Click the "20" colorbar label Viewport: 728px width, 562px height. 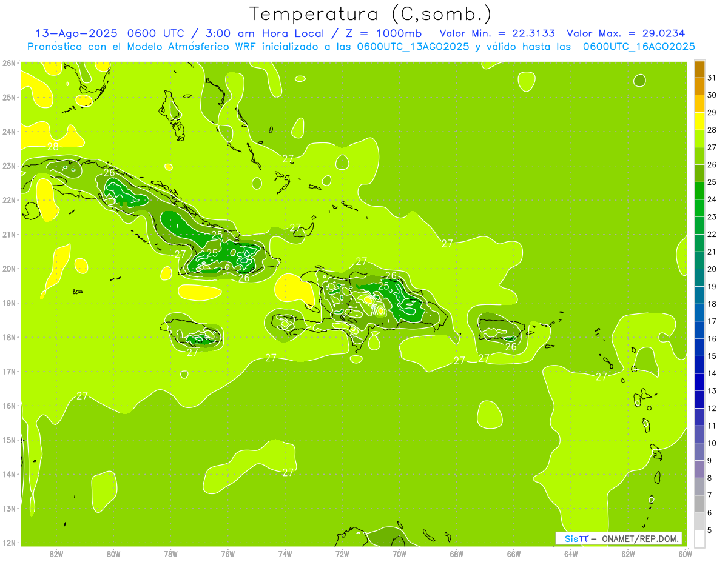click(712, 269)
